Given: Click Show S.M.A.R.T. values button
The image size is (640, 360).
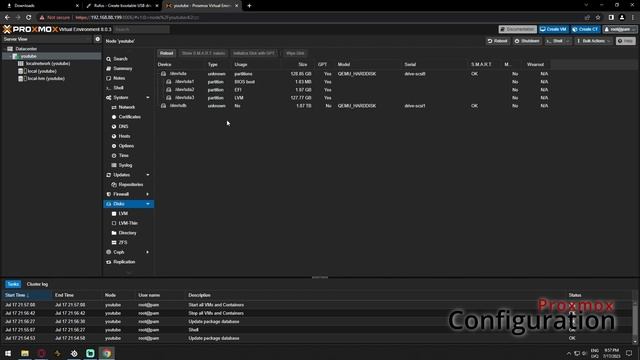Looking at the screenshot, I should (x=203, y=53).
